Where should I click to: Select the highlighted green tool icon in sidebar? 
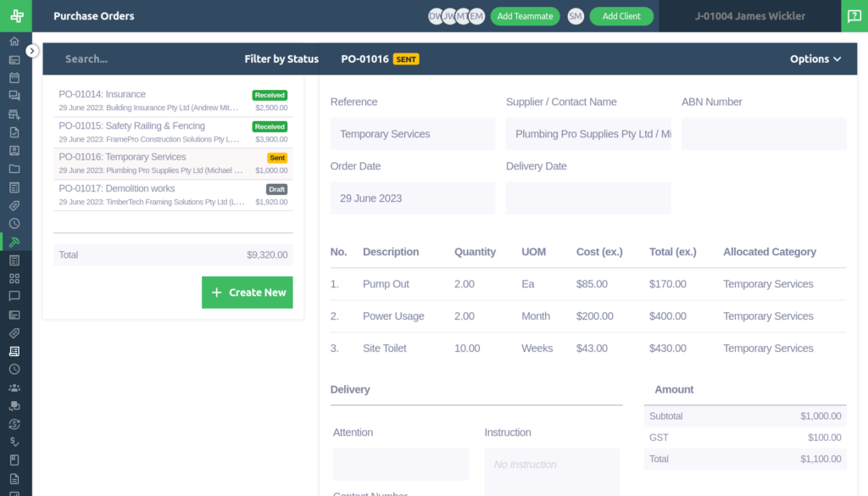(15, 242)
